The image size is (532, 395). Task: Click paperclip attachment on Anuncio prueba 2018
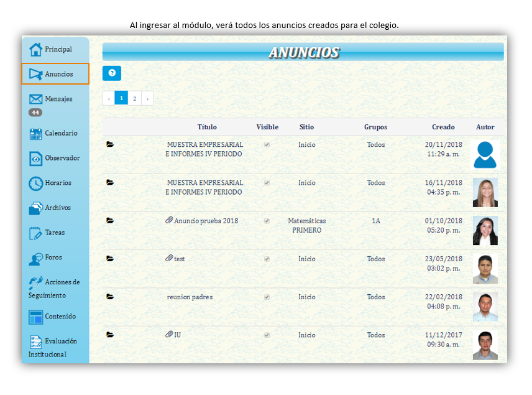tap(169, 220)
